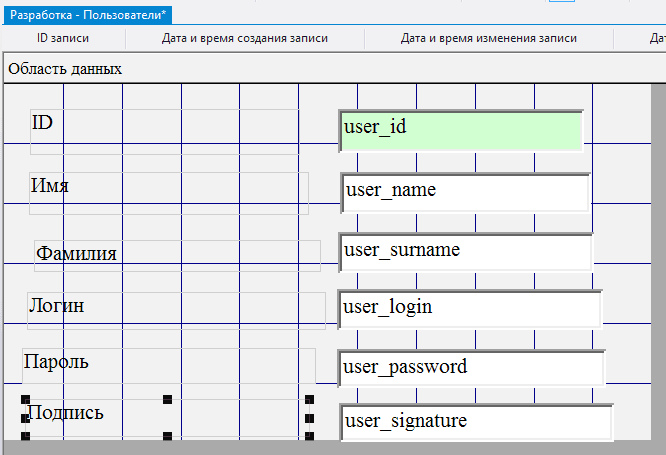
Task: Click the Область данных section bar
Action: (x=65, y=69)
